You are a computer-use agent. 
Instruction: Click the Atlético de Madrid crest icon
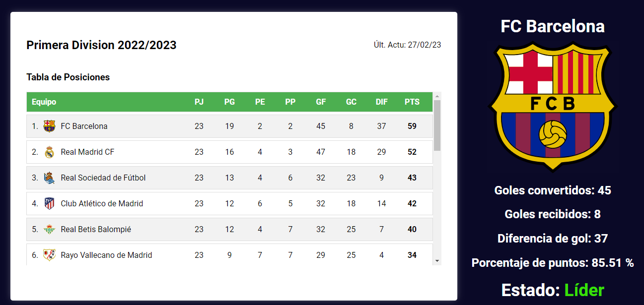coord(49,203)
